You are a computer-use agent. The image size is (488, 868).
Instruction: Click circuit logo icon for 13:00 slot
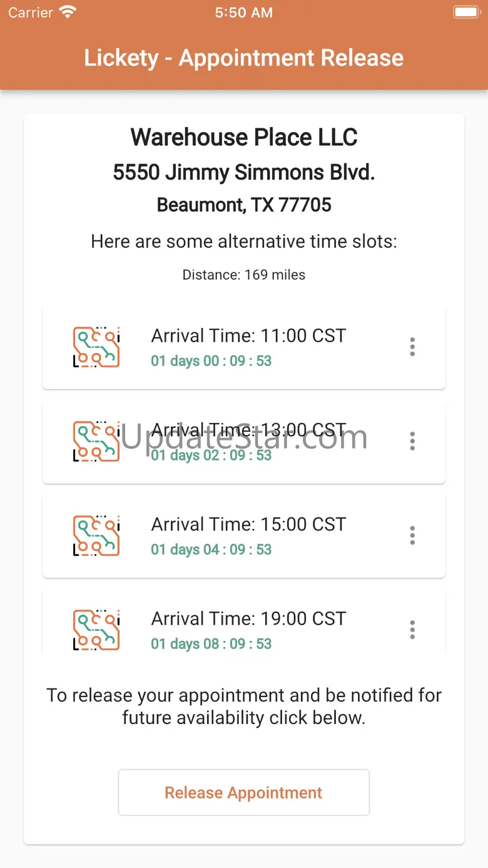96,441
